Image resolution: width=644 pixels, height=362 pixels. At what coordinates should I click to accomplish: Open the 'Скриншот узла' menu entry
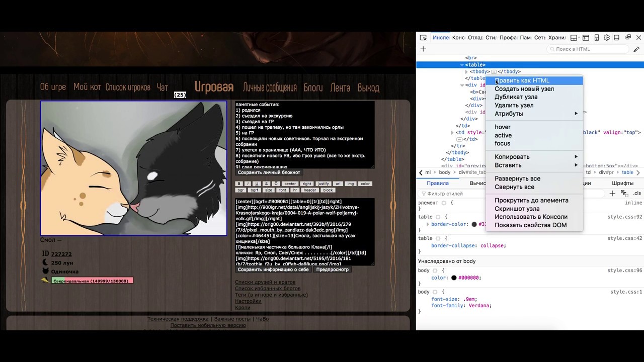517,209
